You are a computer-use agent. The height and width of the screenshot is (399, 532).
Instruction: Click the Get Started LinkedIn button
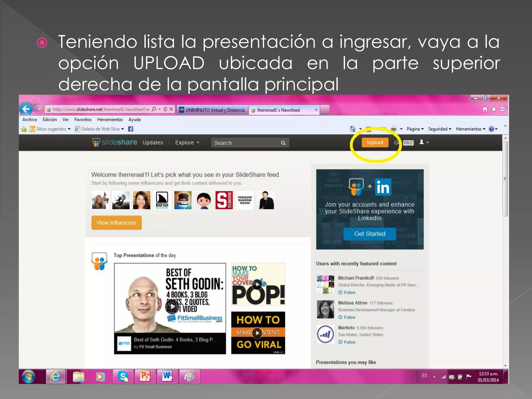370,234
